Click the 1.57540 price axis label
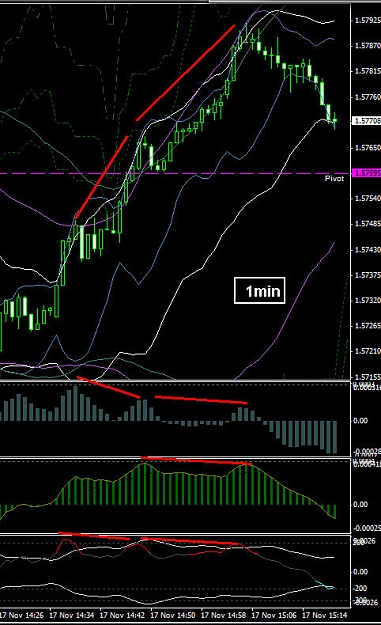This screenshot has width=381, height=625. (x=367, y=198)
